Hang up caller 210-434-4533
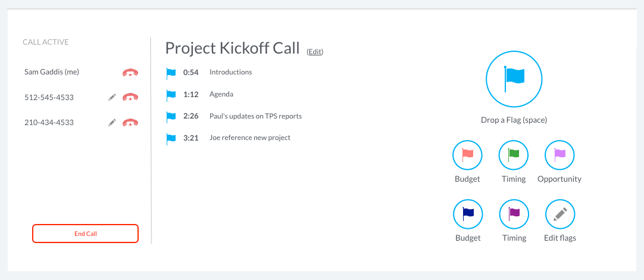 click(x=130, y=123)
